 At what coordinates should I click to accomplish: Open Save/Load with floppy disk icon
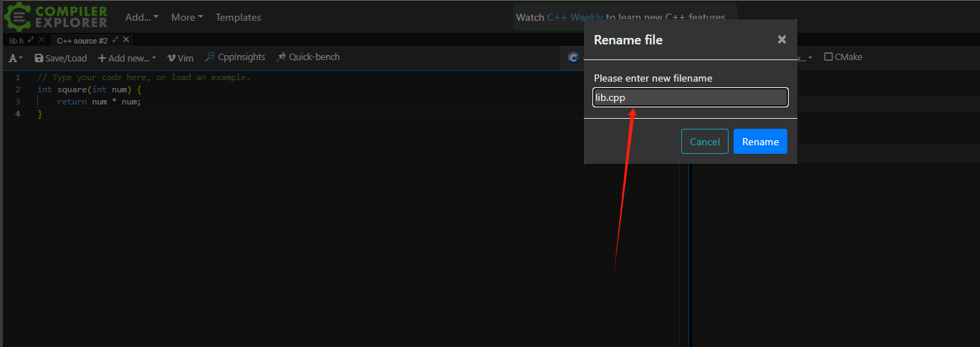[x=60, y=58]
